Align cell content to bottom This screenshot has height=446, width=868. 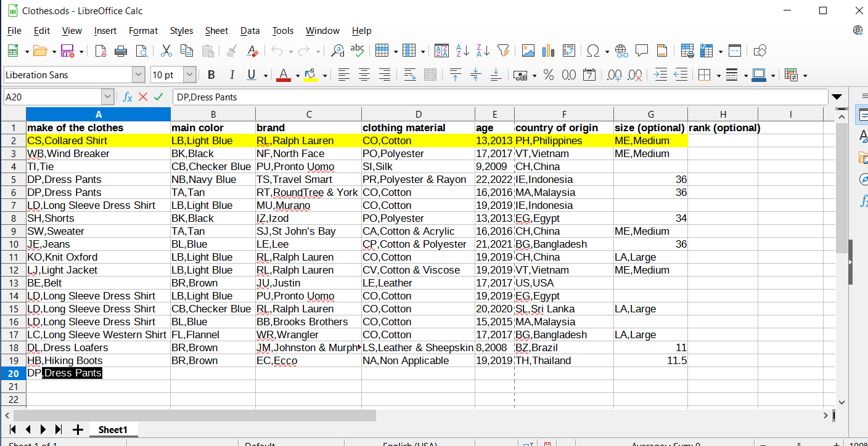point(496,75)
